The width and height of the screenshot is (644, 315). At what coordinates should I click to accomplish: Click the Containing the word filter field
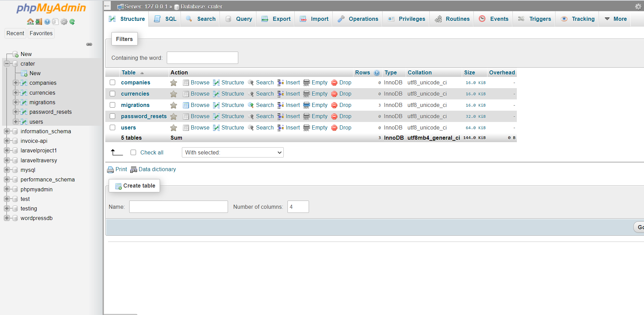pyautogui.click(x=202, y=57)
